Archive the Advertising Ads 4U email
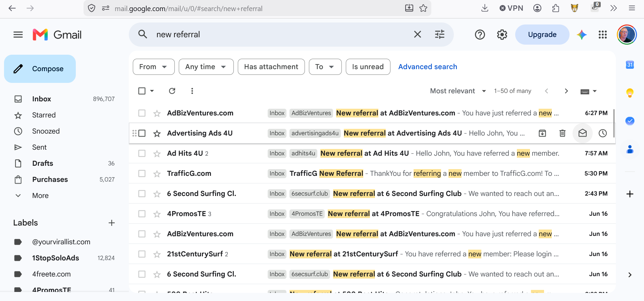 (x=542, y=133)
